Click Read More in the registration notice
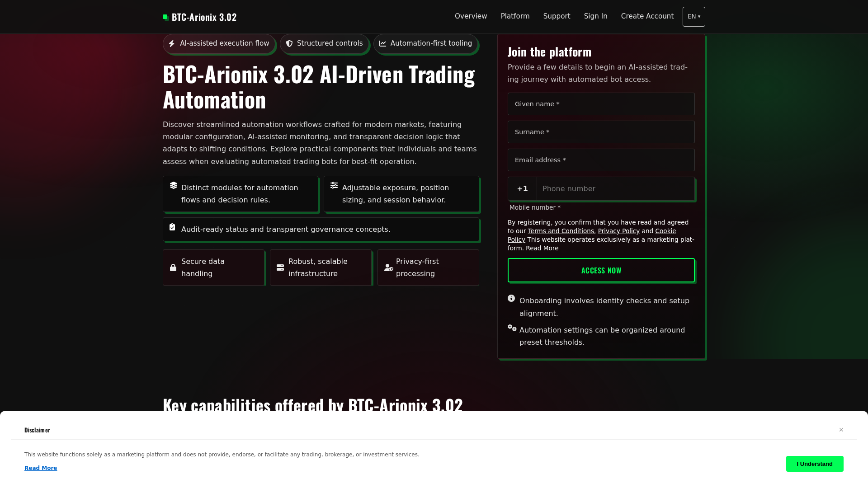868x488 pixels. [x=542, y=248]
